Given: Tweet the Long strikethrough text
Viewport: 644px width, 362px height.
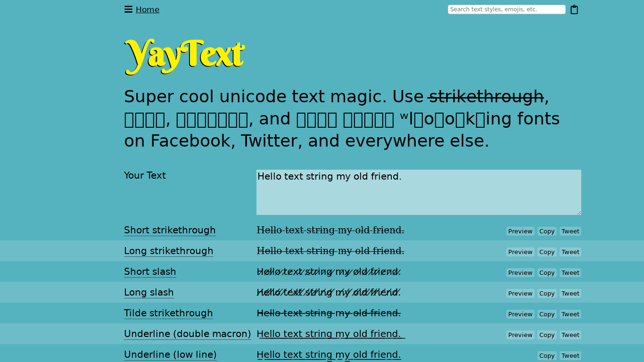Looking at the screenshot, I should coord(570,252).
